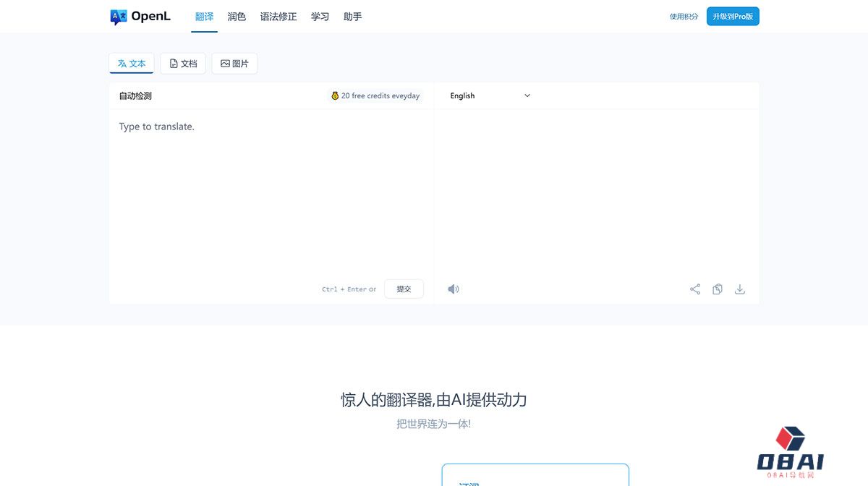The height and width of the screenshot is (486, 868).
Task: Open the 使用积分 link
Action: coord(684,17)
